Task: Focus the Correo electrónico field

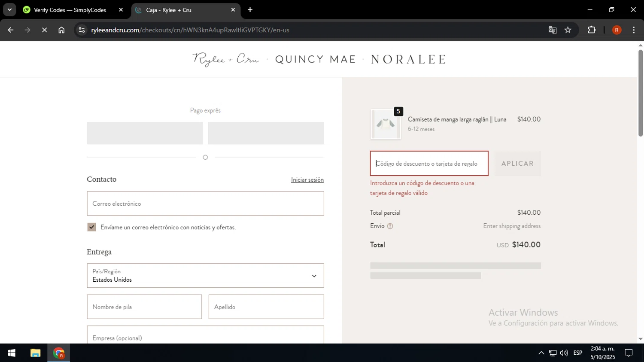Action: (x=205, y=204)
